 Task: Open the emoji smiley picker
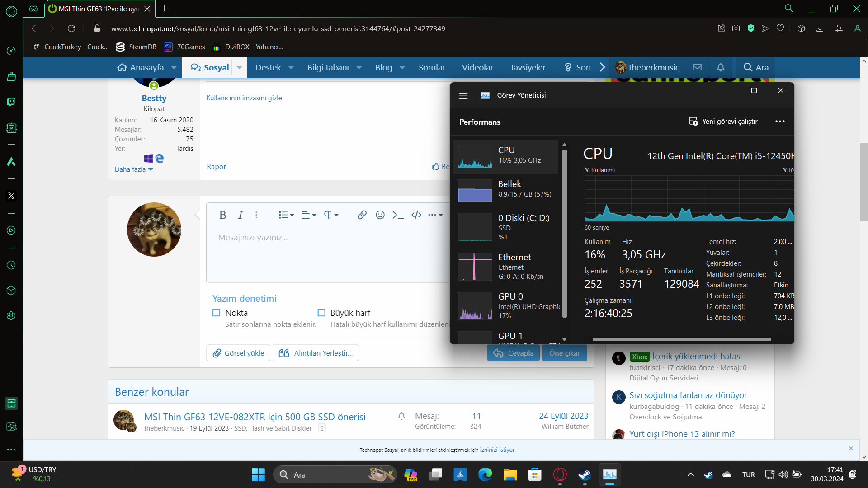coord(380,215)
